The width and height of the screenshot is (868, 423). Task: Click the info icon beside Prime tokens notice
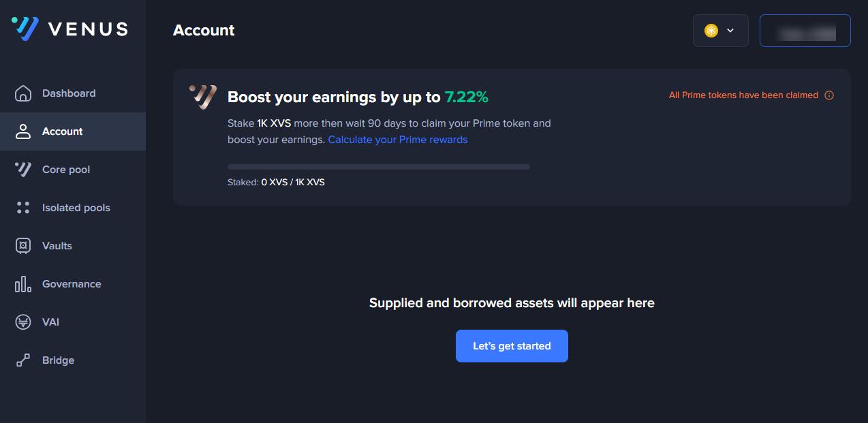click(x=829, y=95)
